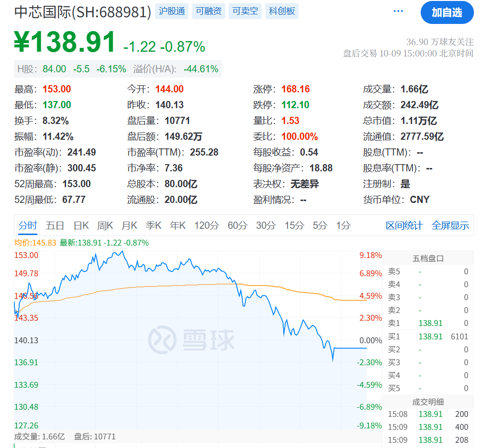Show the 5分 chart tab
This screenshot has width=483, height=448.
pyautogui.click(x=320, y=225)
